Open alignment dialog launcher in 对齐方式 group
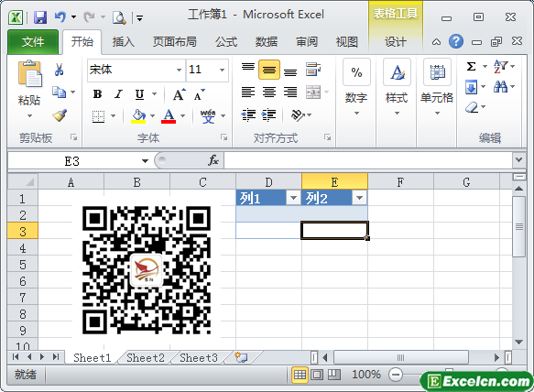Viewport: 534px width, 392px height. tap(327, 137)
